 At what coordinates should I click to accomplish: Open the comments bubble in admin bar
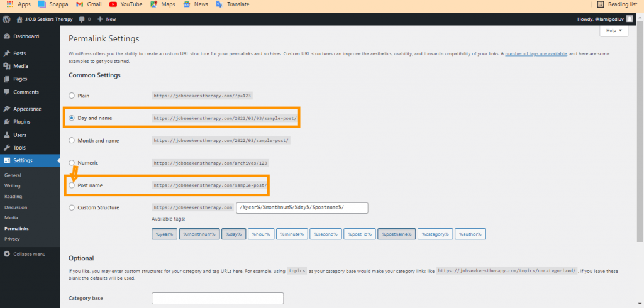click(x=82, y=19)
